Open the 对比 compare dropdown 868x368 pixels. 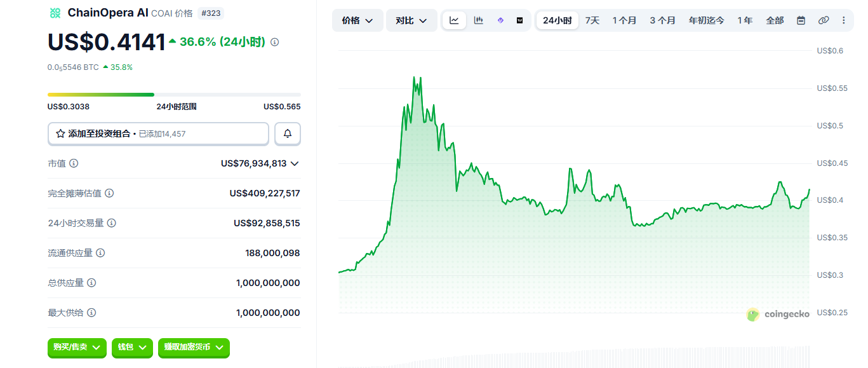coord(411,20)
